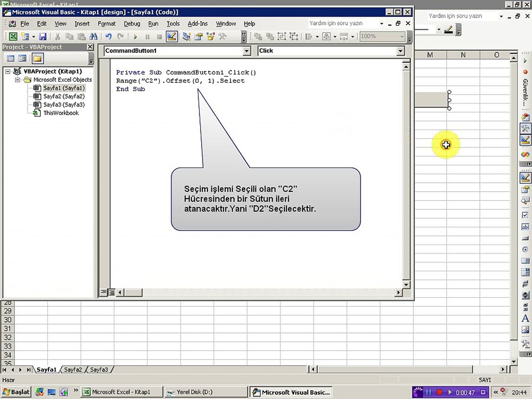Open the Edit menu

pos(42,24)
